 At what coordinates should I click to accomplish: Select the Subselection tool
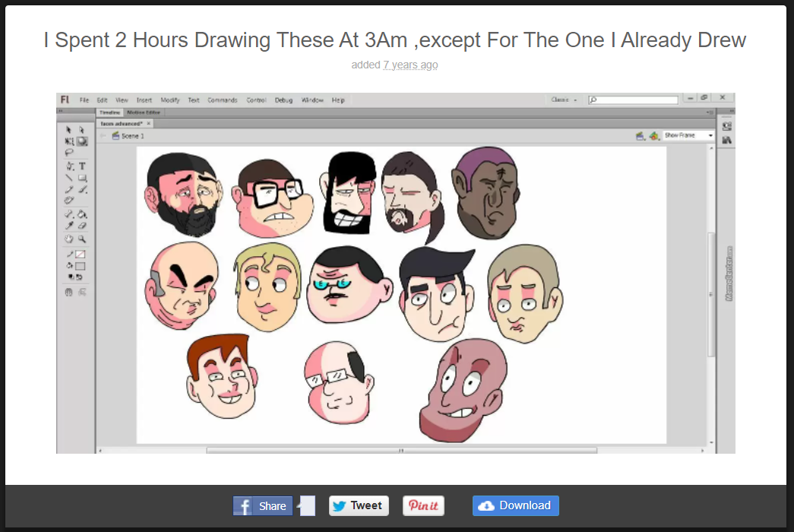[x=81, y=130]
